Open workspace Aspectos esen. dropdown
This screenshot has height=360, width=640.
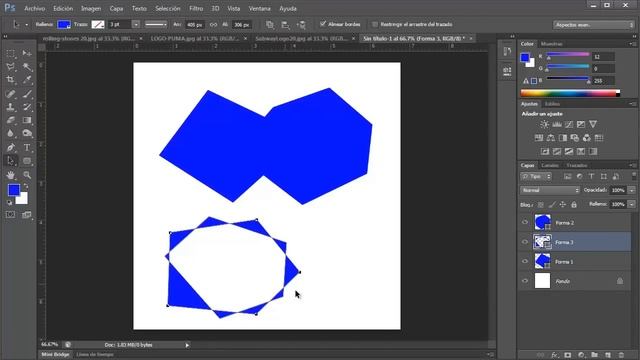point(593,25)
